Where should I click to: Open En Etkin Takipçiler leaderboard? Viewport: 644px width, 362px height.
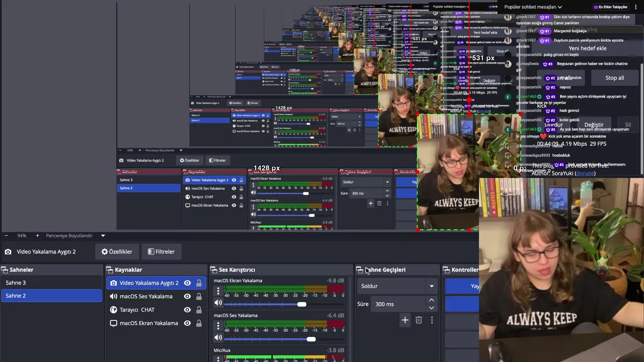(610, 7)
